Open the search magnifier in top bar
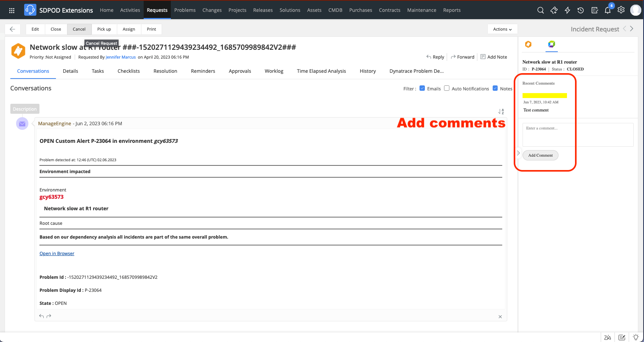The height and width of the screenshot is (342, 644). (x=541, y=10)
